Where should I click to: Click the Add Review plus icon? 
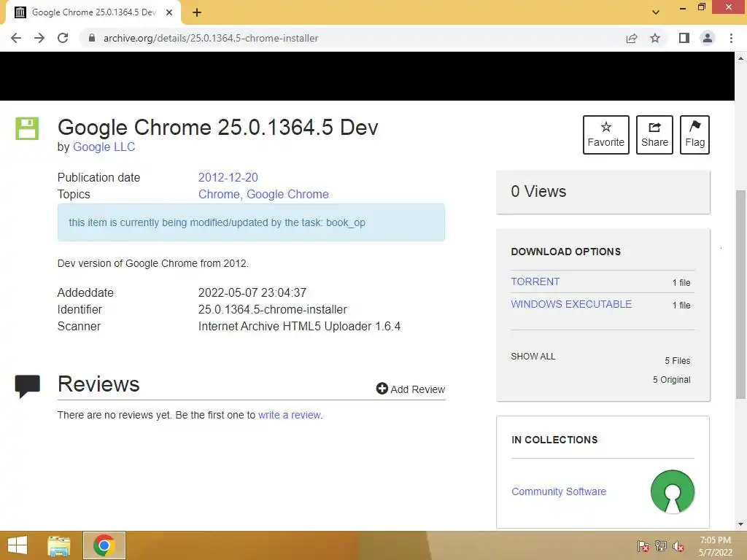coord(382,389)
